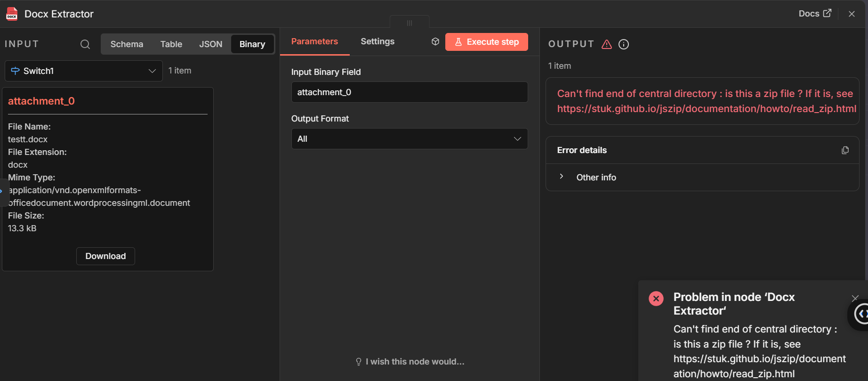Expand the Other info section
This screenshot has height=381, width=868.
coord(562,177)
